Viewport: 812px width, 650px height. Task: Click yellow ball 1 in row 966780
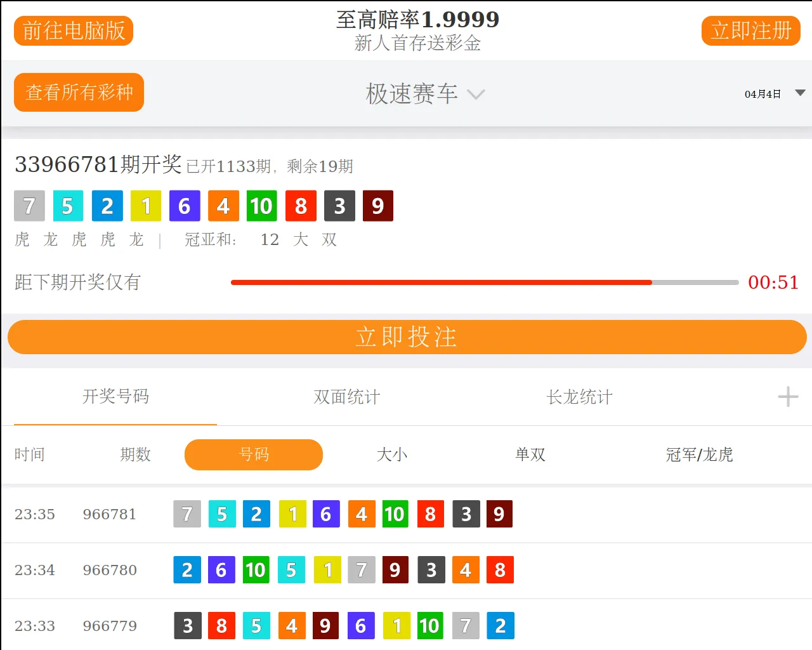328,570
